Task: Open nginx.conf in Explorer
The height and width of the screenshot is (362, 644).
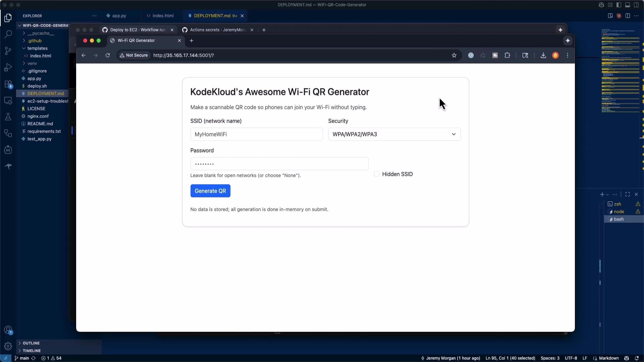Action: (x=42, y=116)
